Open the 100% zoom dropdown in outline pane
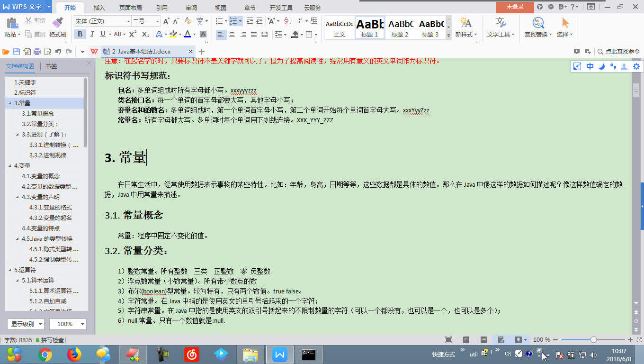Screen dimensions: 644x364 (69, 324)
